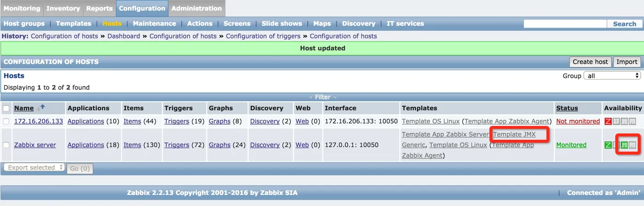Open Zabbix server host link

[35, 145]
